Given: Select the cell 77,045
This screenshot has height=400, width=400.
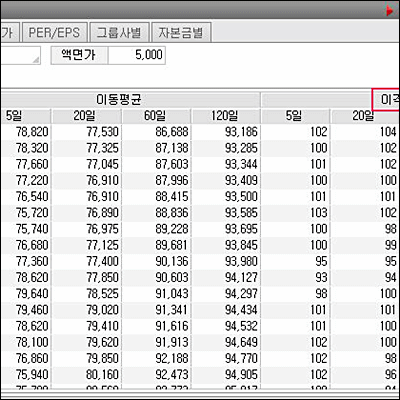Looking at the screenshot, I should point(86,164).
